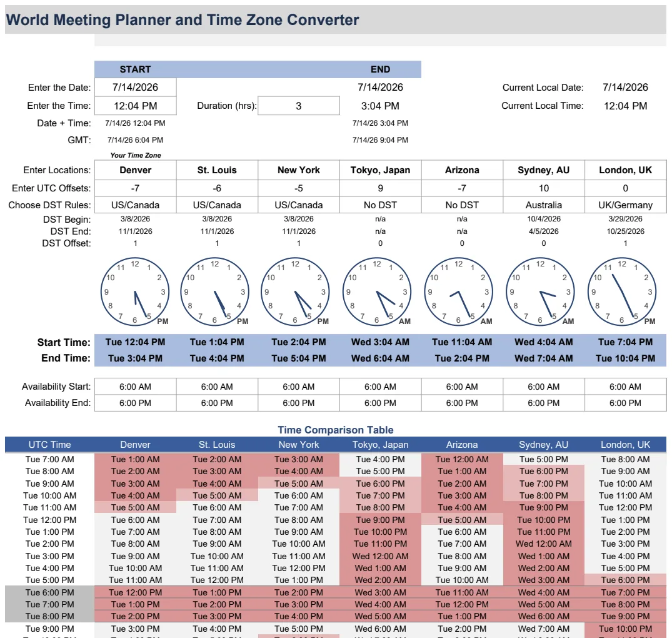Open the UK/Germany DST rule cell

pos(625,205)
